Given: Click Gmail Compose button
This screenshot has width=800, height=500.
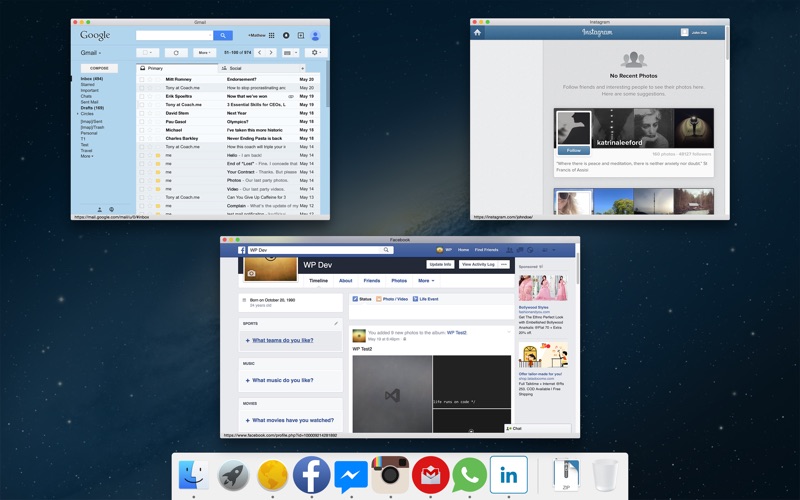Looking at the screenshot, I should click(x=99, y=68).
